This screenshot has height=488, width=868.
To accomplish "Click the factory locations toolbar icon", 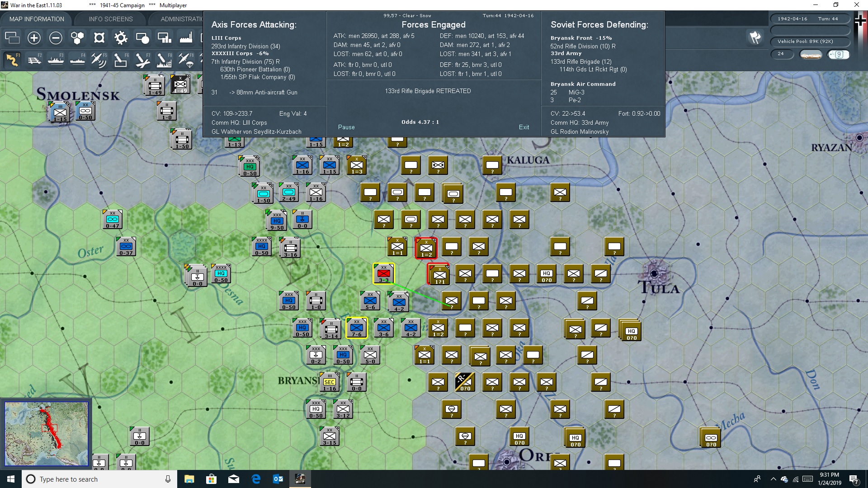I will pyautogui.click(x=186, y=38).
